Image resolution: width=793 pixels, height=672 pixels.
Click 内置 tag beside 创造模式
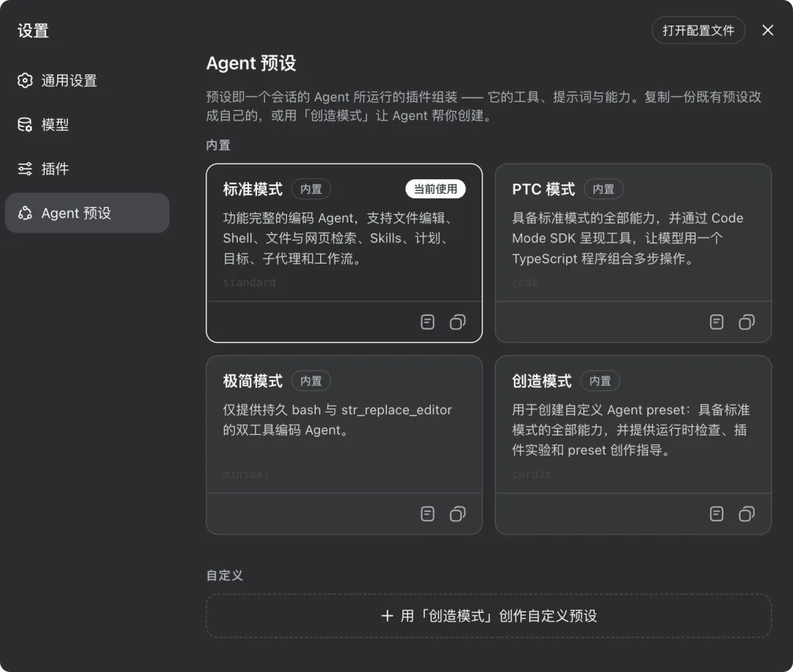[601, 380]
